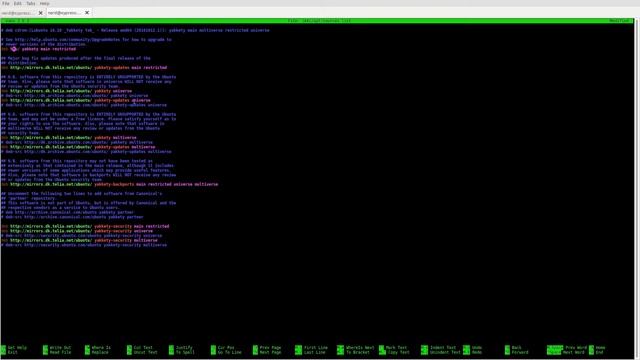Image resolution: width=640 pixels, height=360 pixels.
Task: Click the archive.canonical.com deb partner comment line
Action: click(x=67, y=212)
